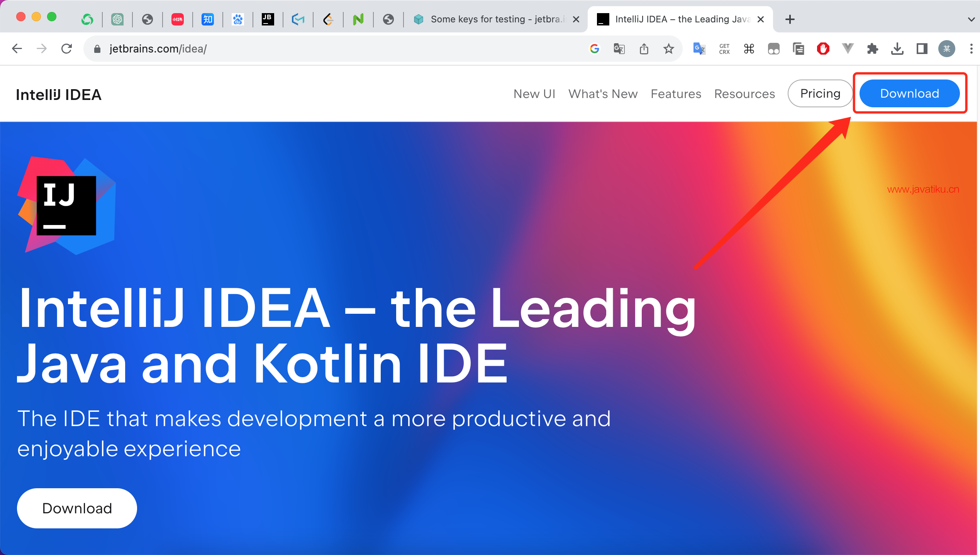Open the Google Translate extension
980x555 pixels.
(699, 49)
